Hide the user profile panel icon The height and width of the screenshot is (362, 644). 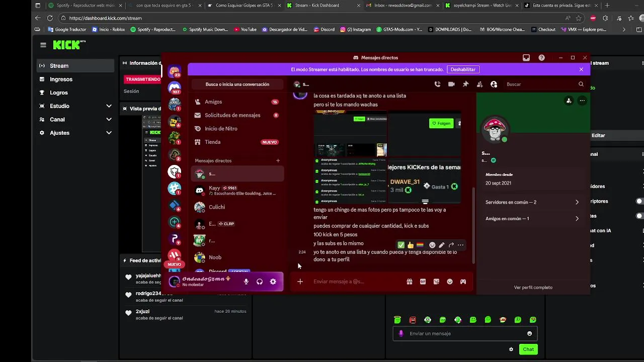(494, 84)
